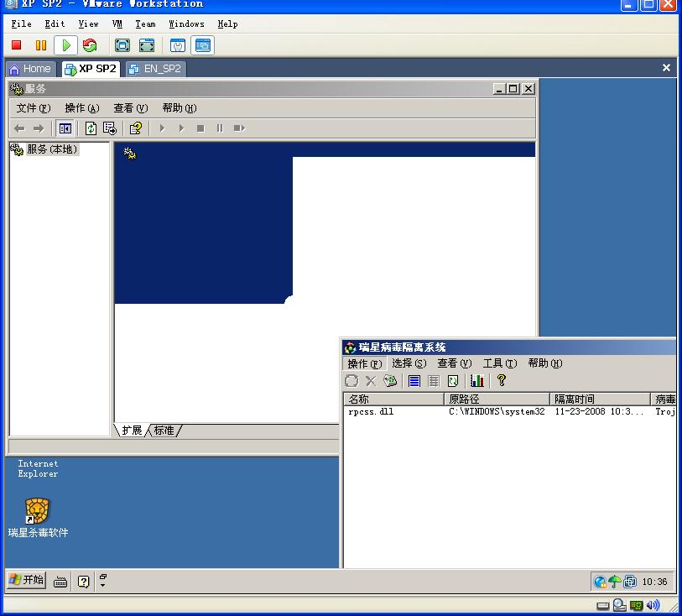
Task: Open 操作(A) menu in Services window
Action: [81, 108]
